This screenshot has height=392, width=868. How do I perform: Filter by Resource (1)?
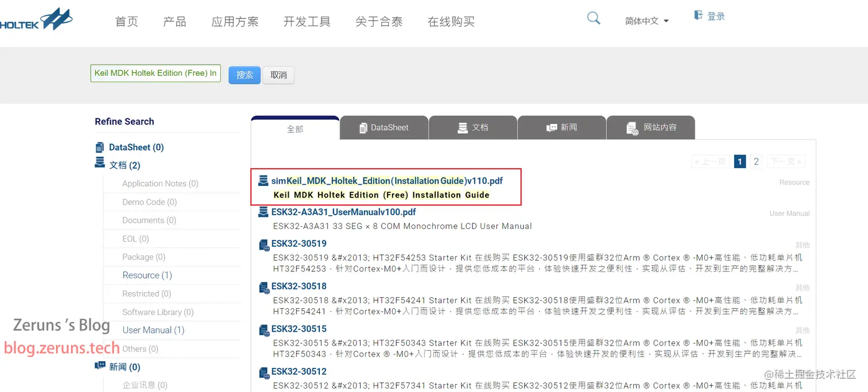[x=147, y=275]
